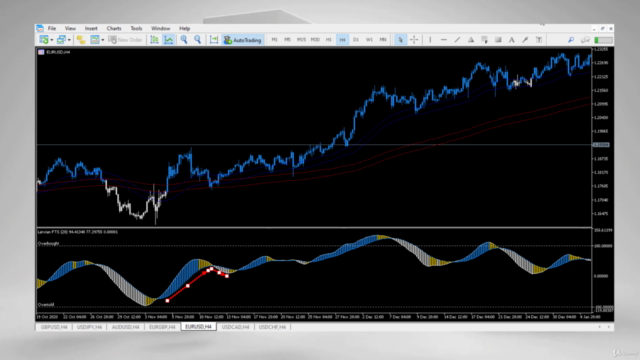Open the File menu
The height and width of the screenshot is (360, 640).
[x=52, y=28]
